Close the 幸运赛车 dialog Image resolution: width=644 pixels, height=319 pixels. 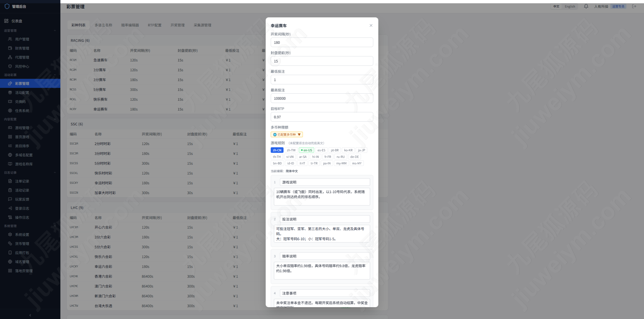coord(371,25)
